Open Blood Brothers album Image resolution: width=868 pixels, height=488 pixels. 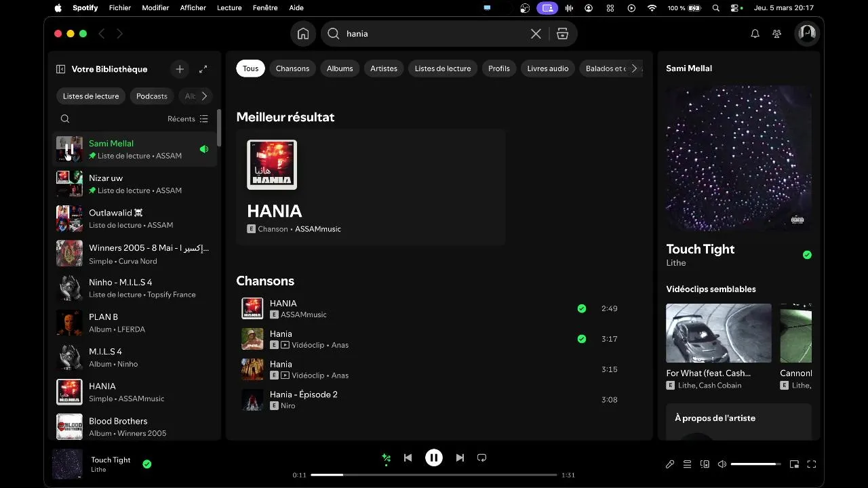(136, 427)
